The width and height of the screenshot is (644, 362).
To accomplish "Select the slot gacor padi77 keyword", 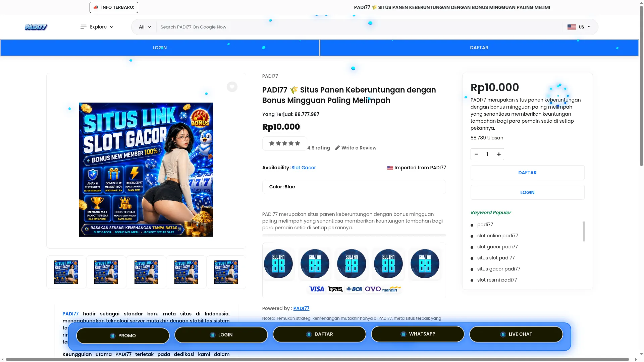I will click(497, 247).
